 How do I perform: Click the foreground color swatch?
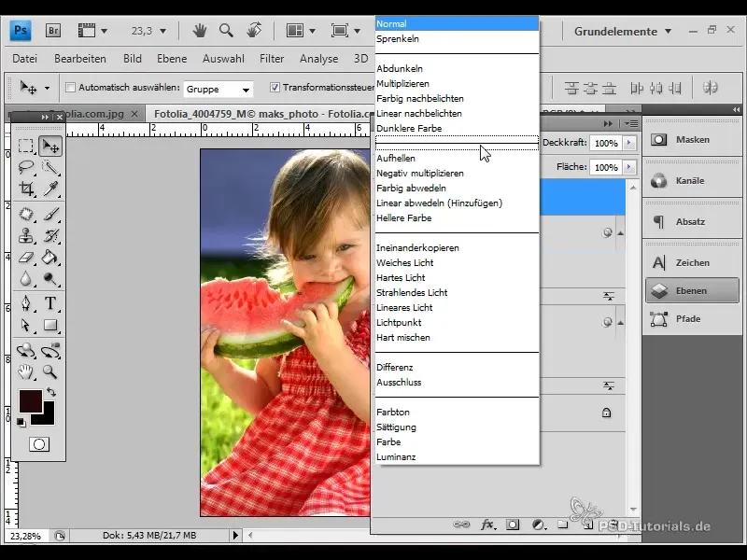click(x=30, y=400)
